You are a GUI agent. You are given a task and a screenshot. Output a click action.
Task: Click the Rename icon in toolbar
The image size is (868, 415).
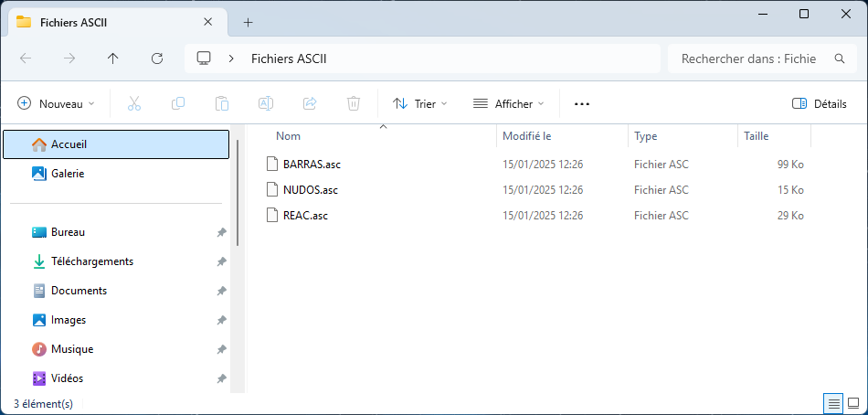[266, 103]
